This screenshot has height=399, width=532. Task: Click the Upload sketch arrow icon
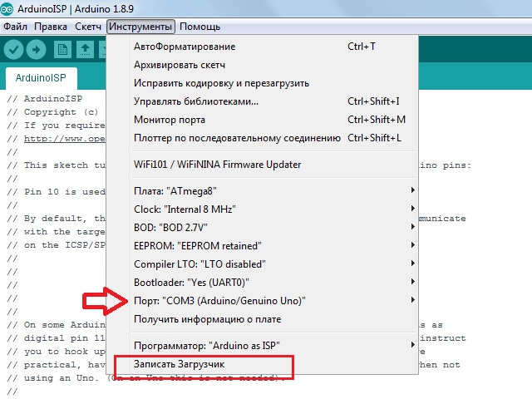tap(37, 50)
